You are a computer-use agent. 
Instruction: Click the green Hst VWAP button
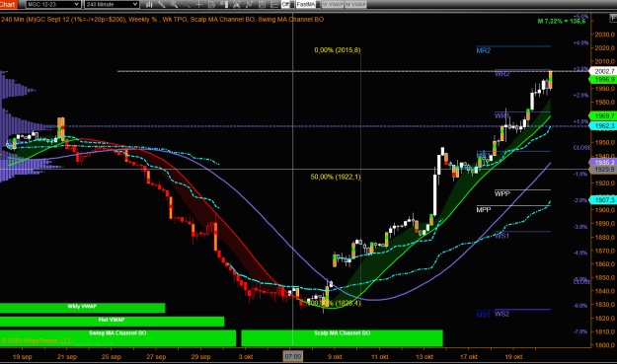click(112, 321)
